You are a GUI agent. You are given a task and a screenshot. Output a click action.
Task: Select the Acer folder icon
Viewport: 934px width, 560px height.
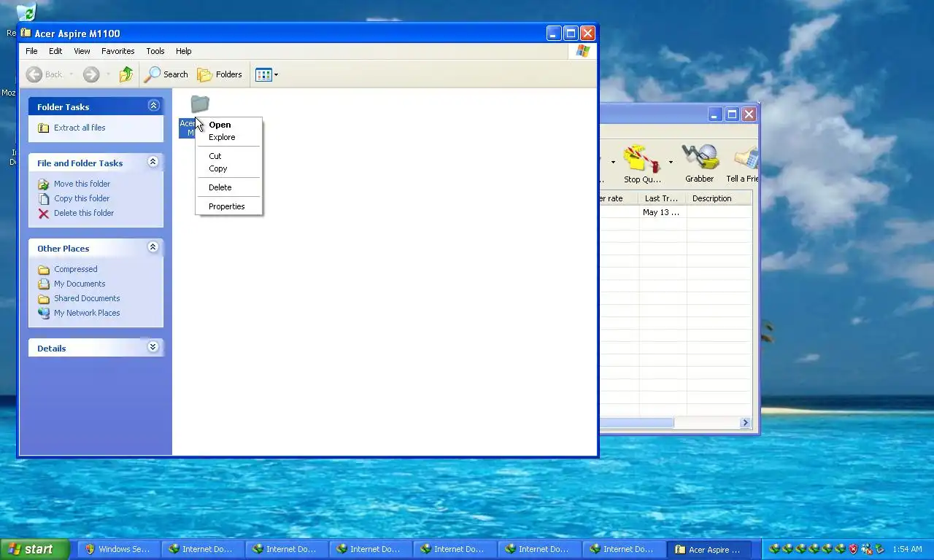point(200,104)
